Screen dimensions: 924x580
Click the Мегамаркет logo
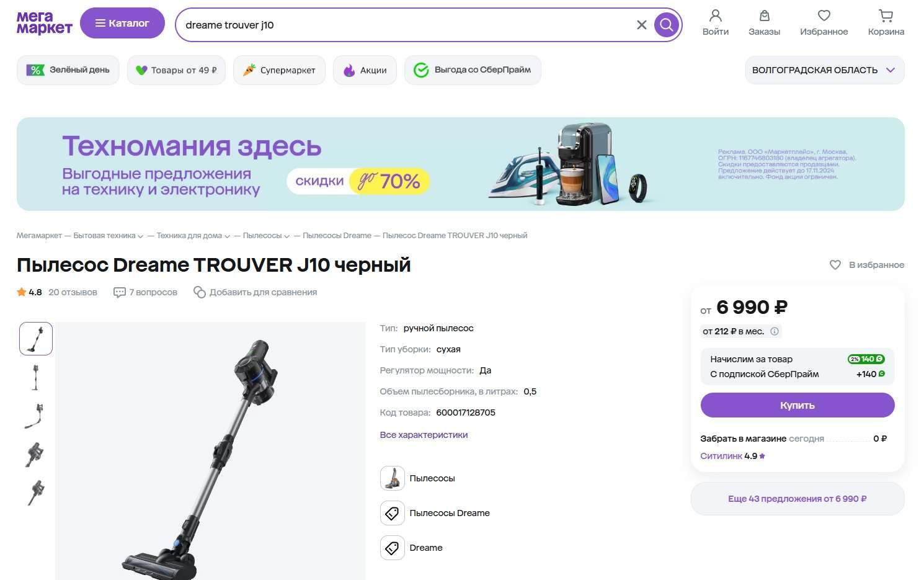click(44, 23)
